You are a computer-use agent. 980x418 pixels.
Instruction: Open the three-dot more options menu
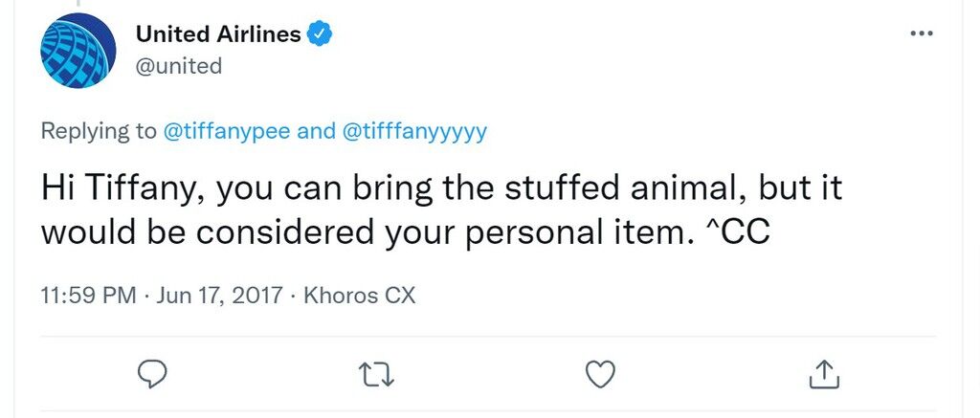[x=922, y=33]
